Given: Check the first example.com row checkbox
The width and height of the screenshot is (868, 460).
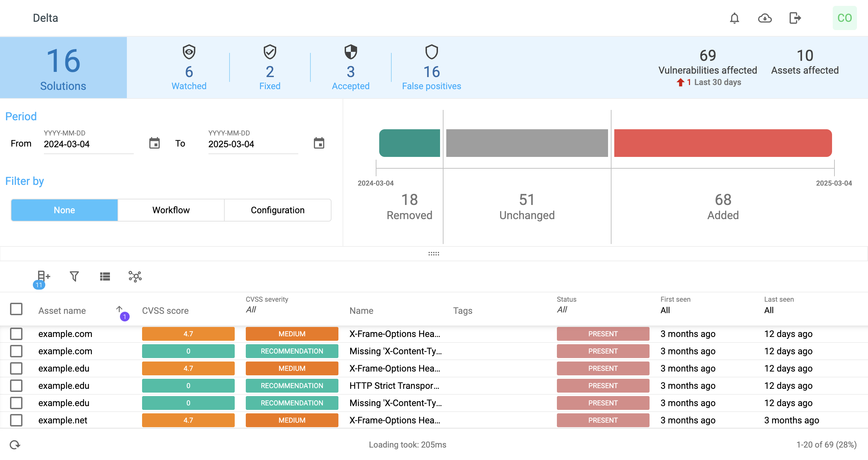Looking at the screenshot, I should pos(16,334).
